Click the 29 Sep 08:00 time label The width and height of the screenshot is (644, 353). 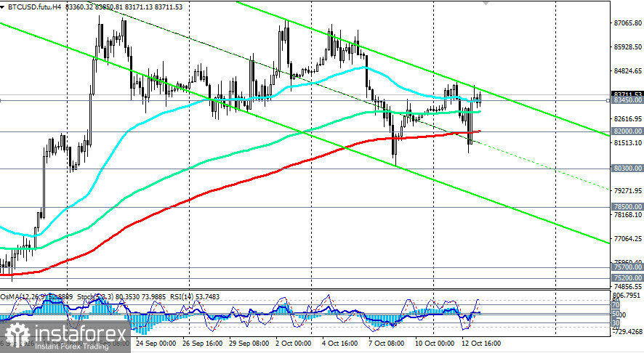pyautogui.click(x=249, y=344)
